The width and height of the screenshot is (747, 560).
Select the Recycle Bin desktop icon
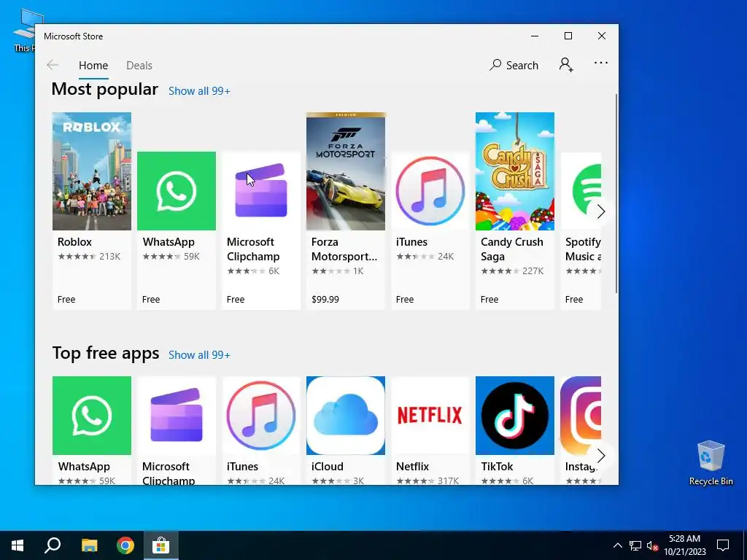711,463
